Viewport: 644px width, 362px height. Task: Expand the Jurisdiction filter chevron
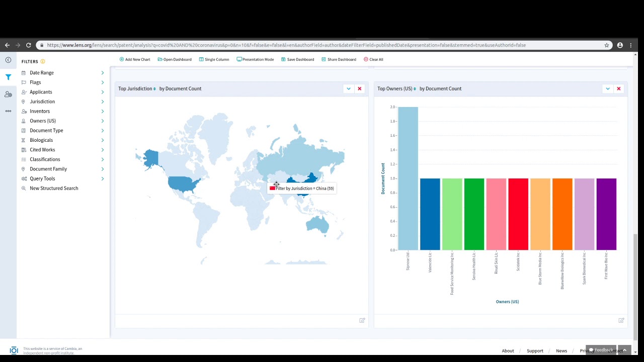pyautogui.click(x=103, y=102)
